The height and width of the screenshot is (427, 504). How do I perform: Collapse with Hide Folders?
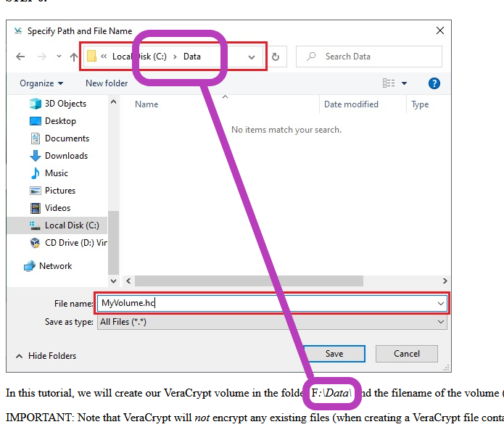pos(46,356)
